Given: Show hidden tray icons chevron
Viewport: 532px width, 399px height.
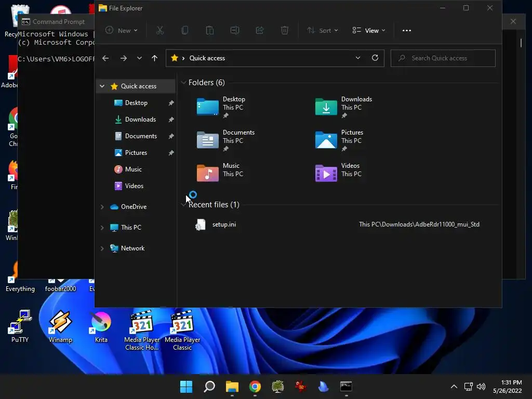Looking at the screenshot, I should (454, 387).
